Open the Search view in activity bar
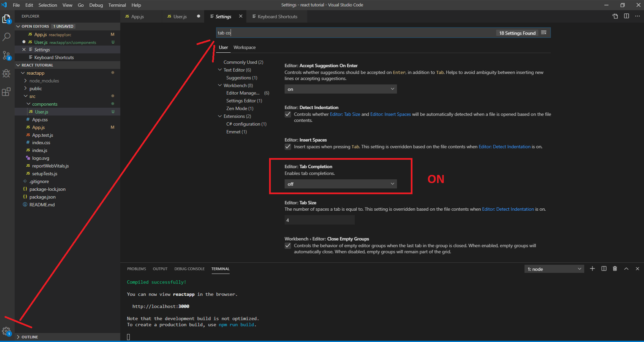Viewport: 644px width, 342px height. (x=6, y=37)
